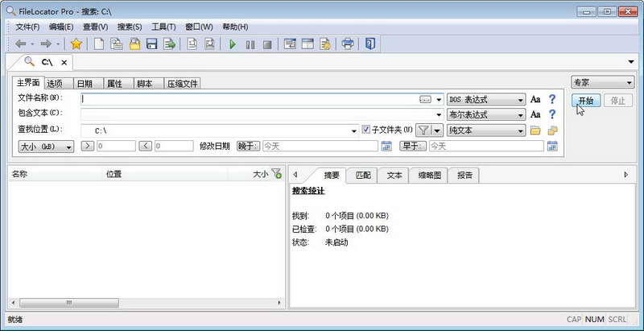Screen dimensions: 644x331
Task: Click the blue question mark beside 布尔表达式
Action: (552, 114)
